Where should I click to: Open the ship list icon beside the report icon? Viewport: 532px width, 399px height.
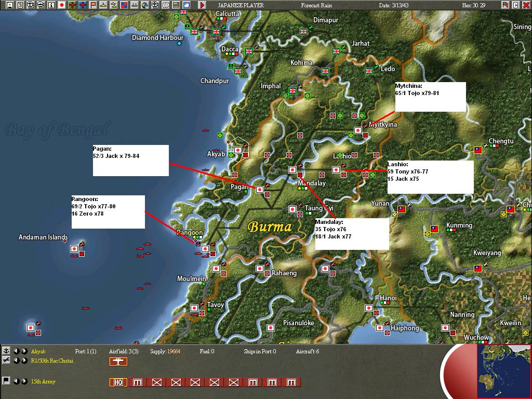[31, 5]
